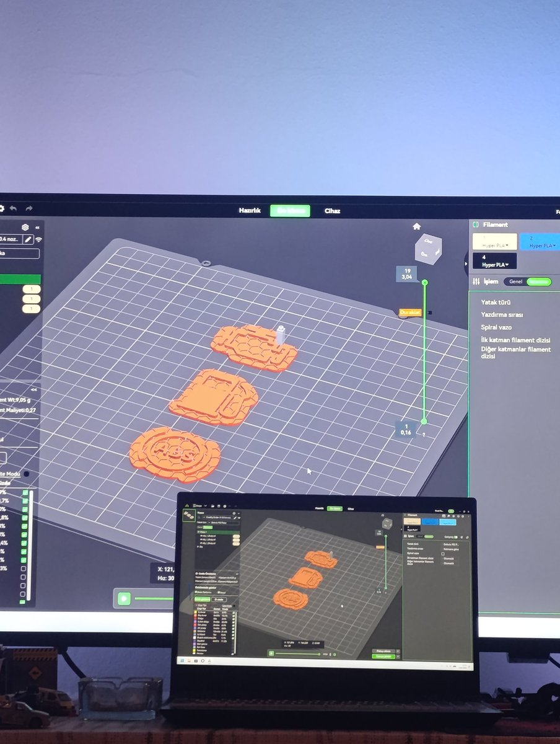
Task: Click 'İlk katman filament dizisi' on the monitor
Action: pyautogui.click(x=515, y=340)
